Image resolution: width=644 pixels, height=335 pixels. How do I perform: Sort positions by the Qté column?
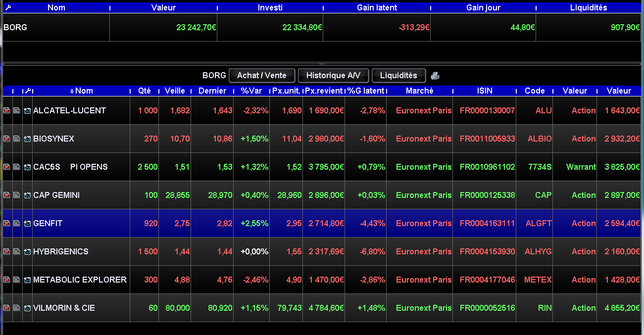pos(145,91)
